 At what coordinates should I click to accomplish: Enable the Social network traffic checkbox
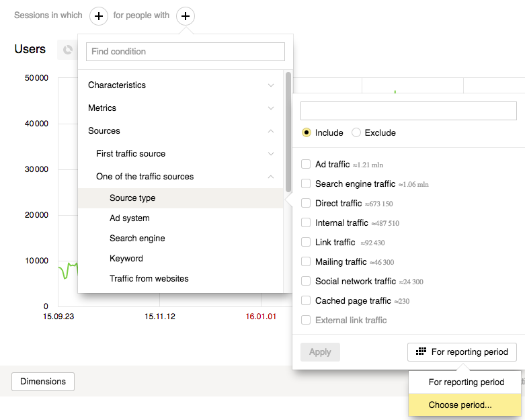click(306, 281)
